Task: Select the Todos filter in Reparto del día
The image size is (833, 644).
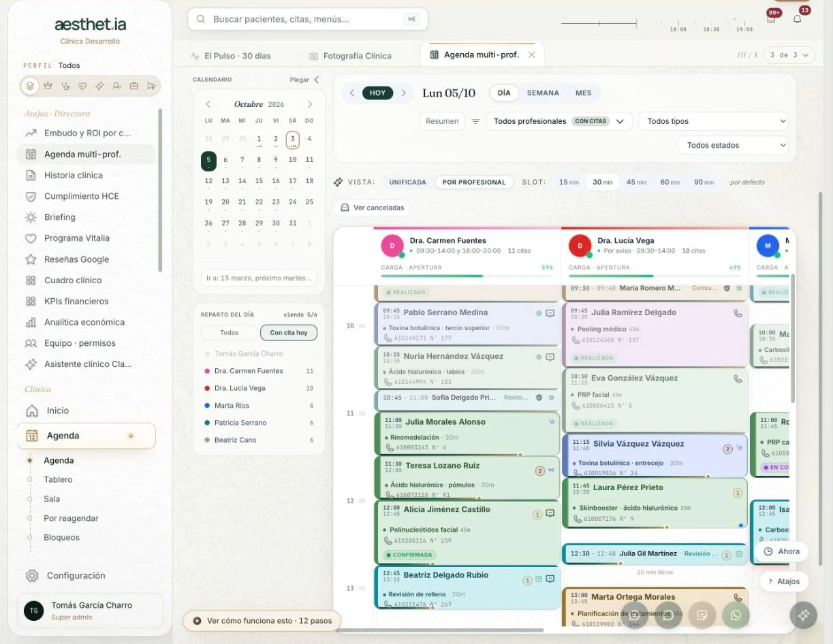Action: [230, 333]
